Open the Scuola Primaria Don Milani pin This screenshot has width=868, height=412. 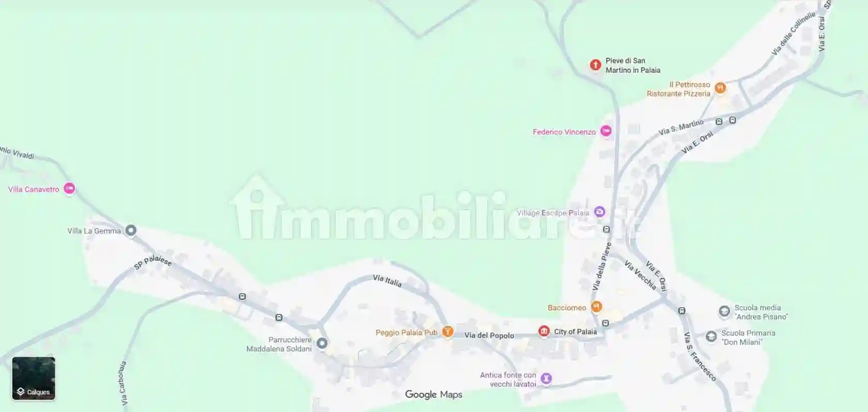click(711, 337)
